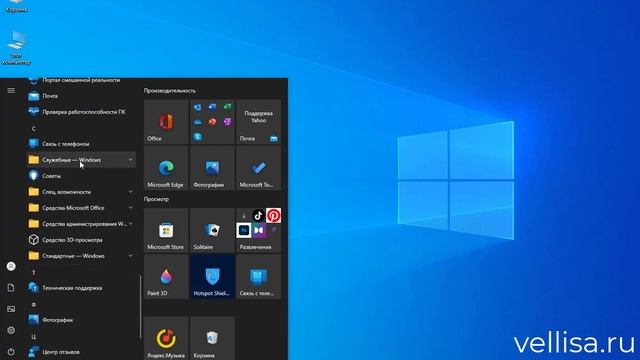This screenshot has width=640, height=360.
Task: Open Средство 3D-просмотра app
Action: click(81, 240)
